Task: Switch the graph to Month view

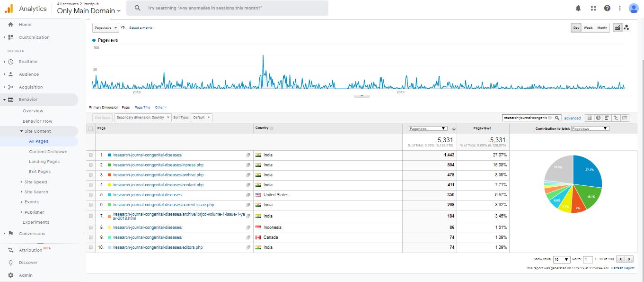Action: (x=602, y=28)
